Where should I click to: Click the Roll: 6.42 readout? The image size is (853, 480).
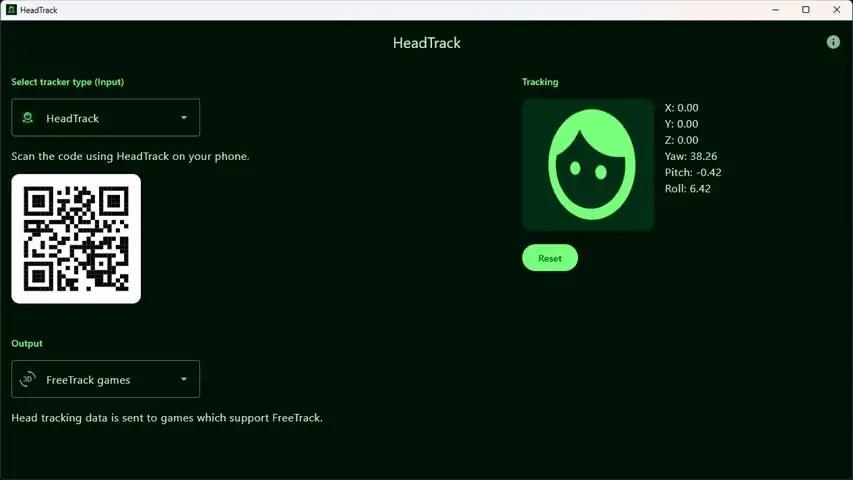pos(688,189)
